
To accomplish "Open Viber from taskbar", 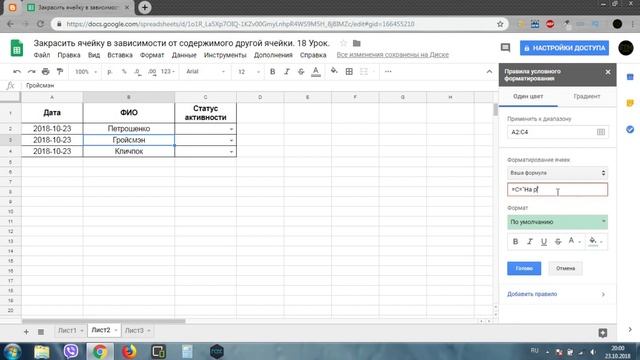I will pos(71,351).
